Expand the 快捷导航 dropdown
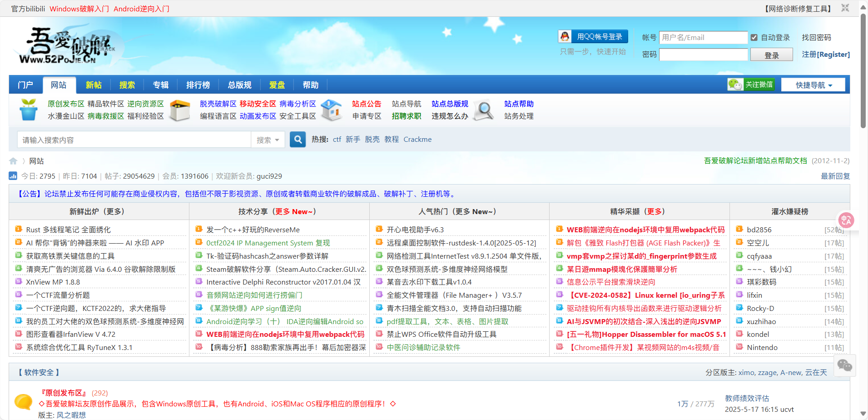This screenshot has width=868, height=420. click(x=813, y=85)
